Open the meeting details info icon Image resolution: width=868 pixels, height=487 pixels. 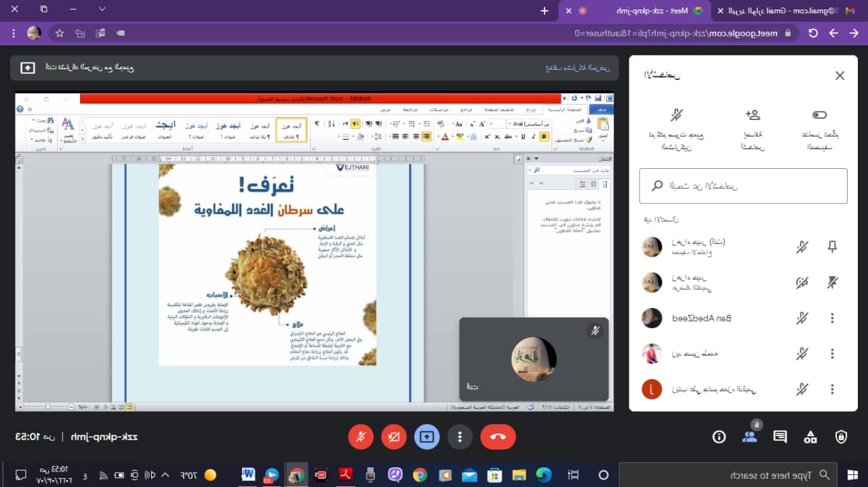719,437
